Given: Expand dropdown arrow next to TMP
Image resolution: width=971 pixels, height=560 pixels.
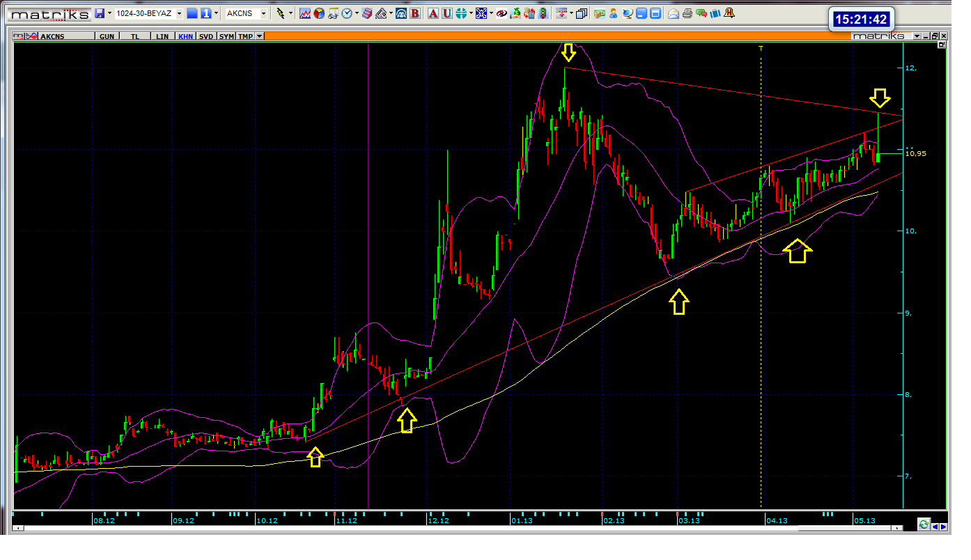Looking at the screenshot, I should (x=260, y=36).
